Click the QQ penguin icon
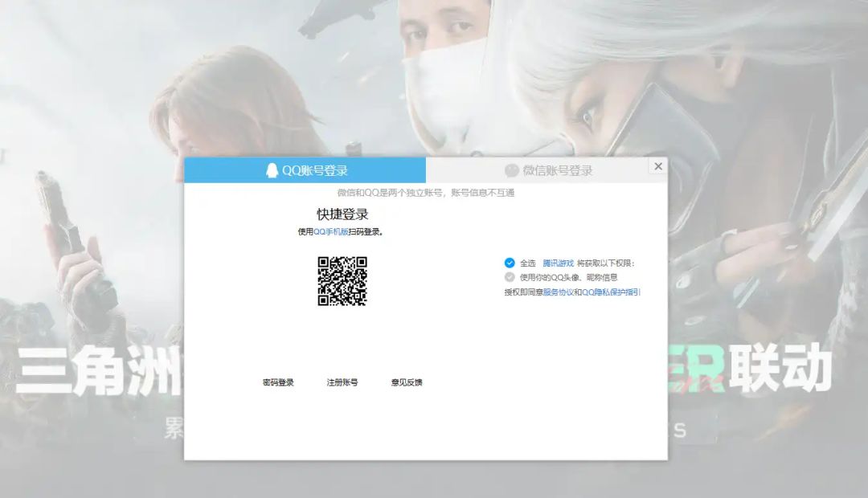 pyautogui.click(x=272, y=170)
